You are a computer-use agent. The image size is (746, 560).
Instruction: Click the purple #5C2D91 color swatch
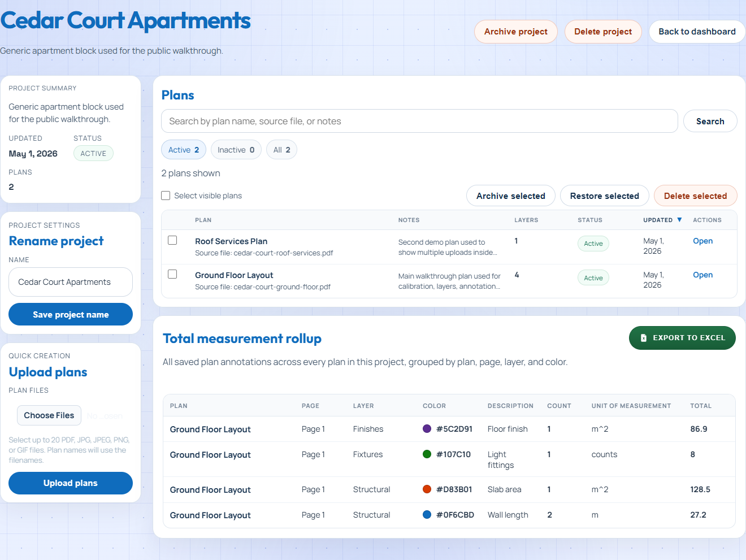coord(427,428)
